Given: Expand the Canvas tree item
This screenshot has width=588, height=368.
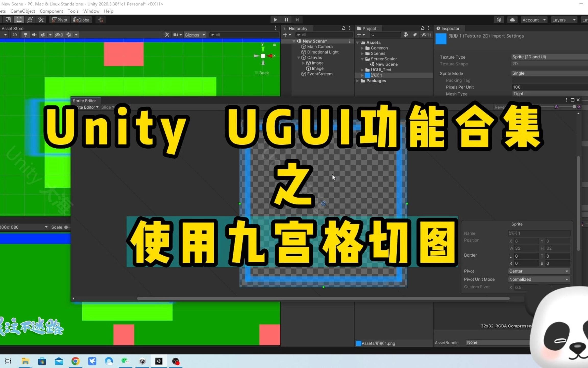Looking at the screenshot, I should (x=299, y=57).
